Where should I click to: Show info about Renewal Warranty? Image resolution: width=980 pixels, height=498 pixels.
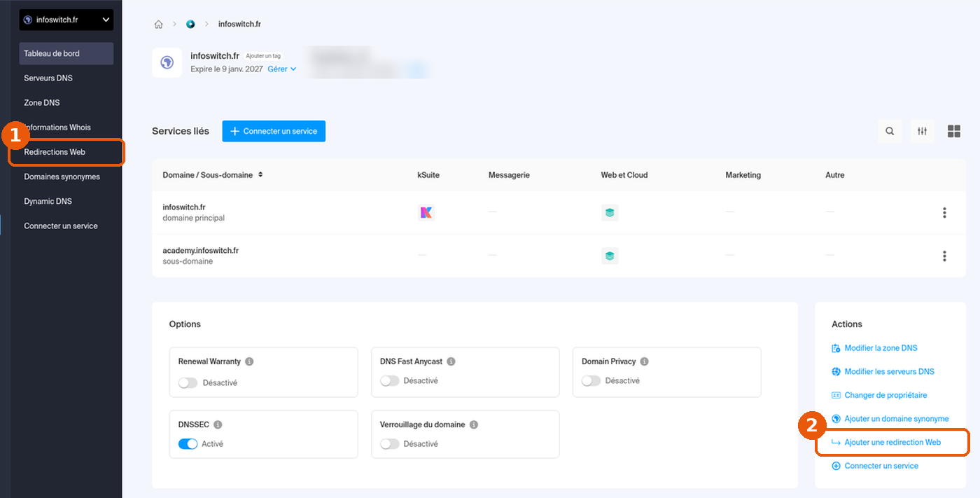pyautogui.click(x=249, y=362)
